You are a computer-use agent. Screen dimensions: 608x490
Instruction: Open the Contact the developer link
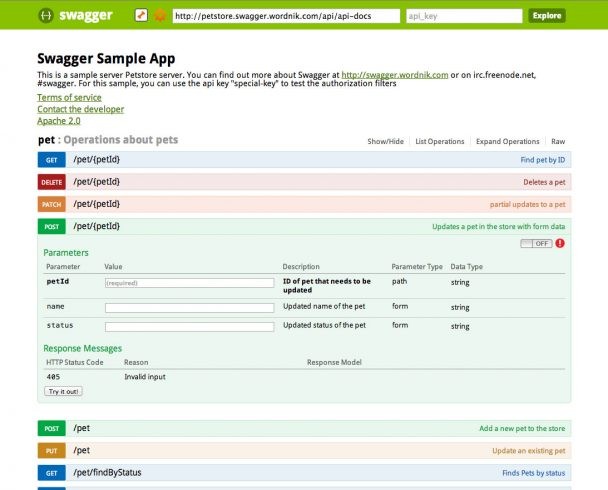pos(81,109)
